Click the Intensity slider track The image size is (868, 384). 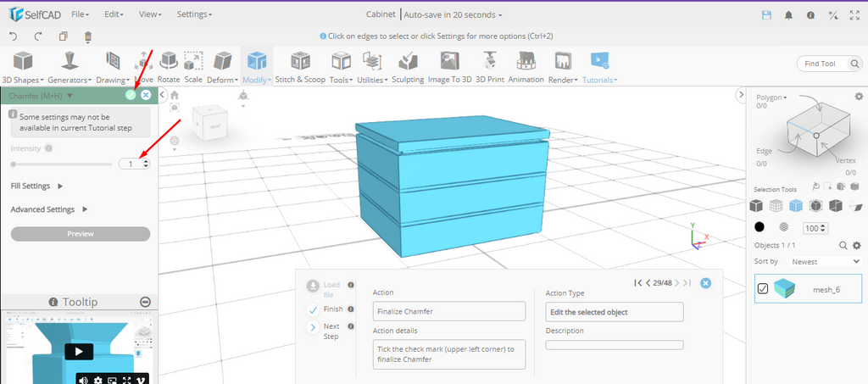[61, 164]
